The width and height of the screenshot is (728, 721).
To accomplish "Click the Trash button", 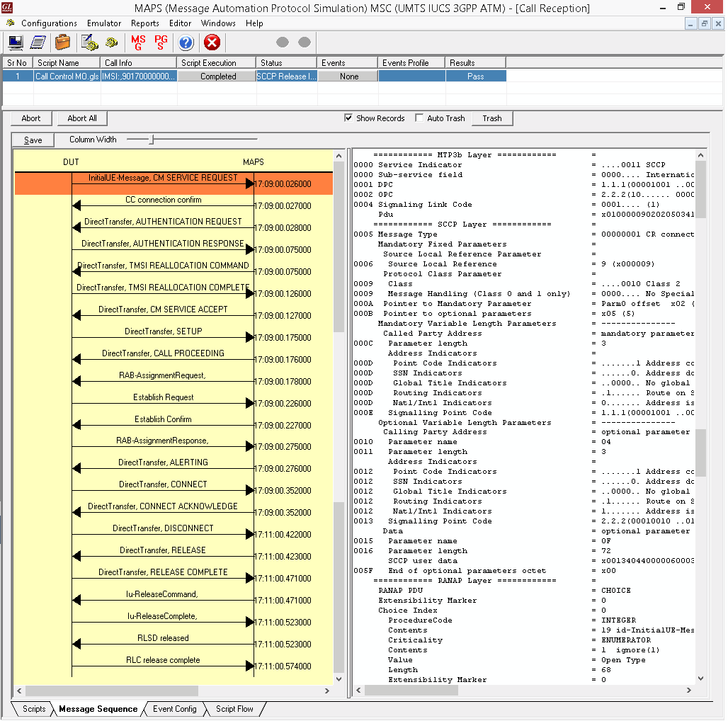I will [x=492, y=118].
